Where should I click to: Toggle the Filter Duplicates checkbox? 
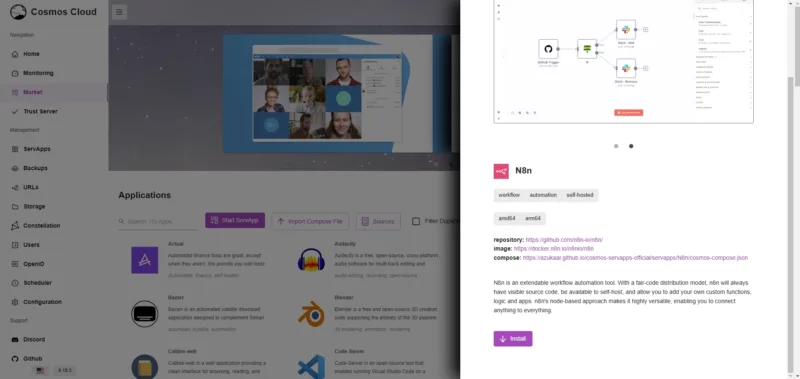click(x=416, y=221)
